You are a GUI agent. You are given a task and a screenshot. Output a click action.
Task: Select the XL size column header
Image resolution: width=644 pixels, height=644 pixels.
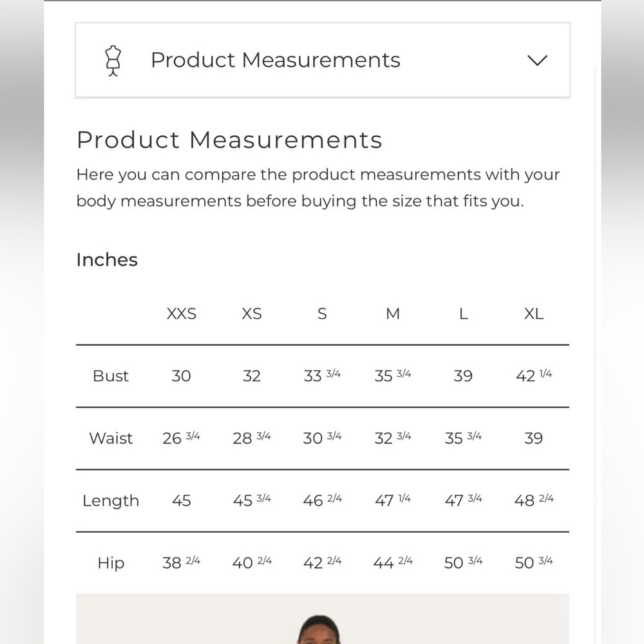(x=534, y=314)
